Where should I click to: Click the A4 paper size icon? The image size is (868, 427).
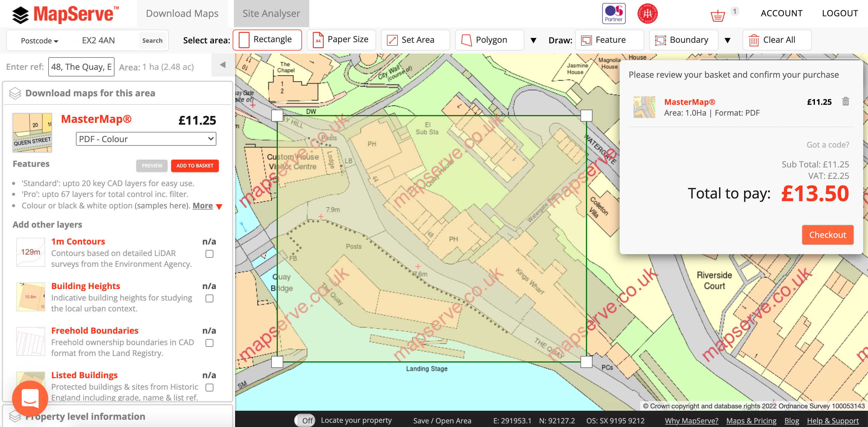(318, 40)
